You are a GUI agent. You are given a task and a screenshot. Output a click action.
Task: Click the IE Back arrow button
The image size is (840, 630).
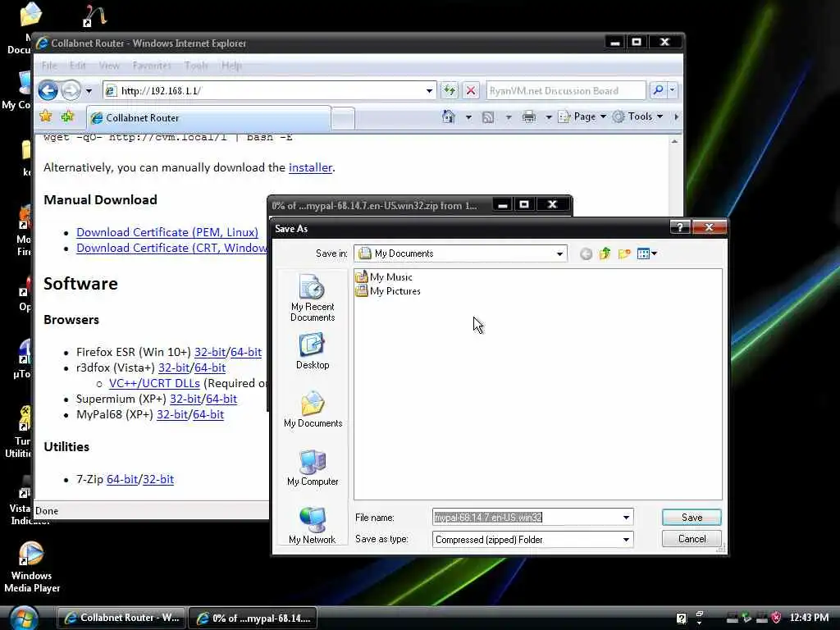click(x=48, y=90)
